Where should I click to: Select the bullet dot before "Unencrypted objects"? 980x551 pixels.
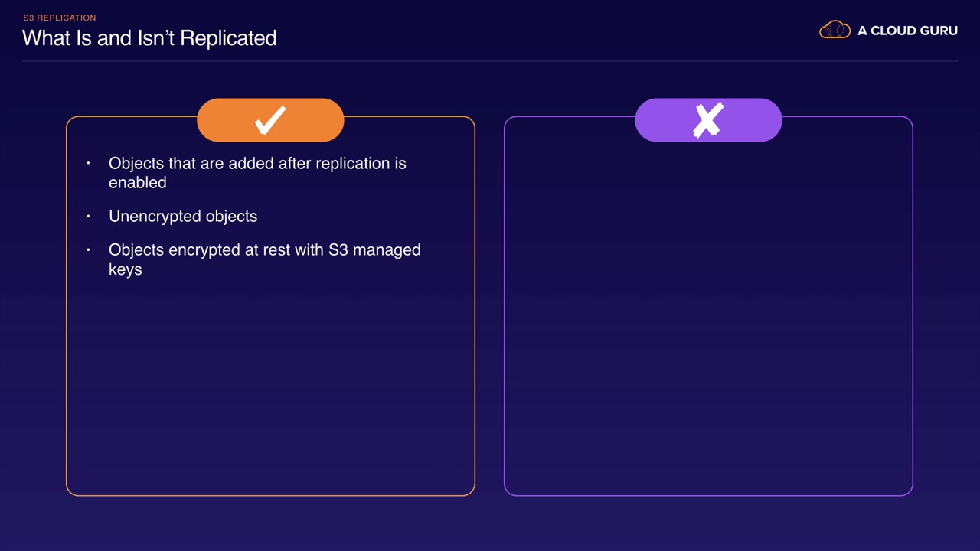(89, 217)
